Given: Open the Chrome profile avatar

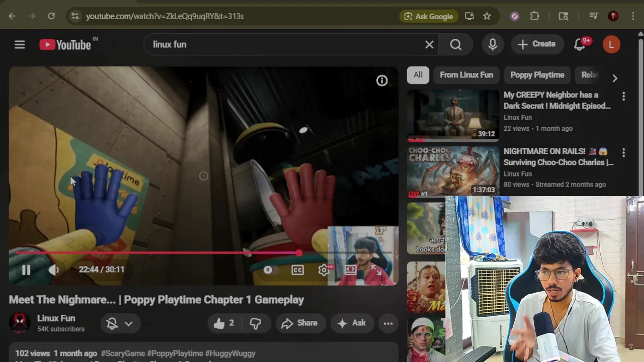Looking at the screenshot, I should click(613, 16).
